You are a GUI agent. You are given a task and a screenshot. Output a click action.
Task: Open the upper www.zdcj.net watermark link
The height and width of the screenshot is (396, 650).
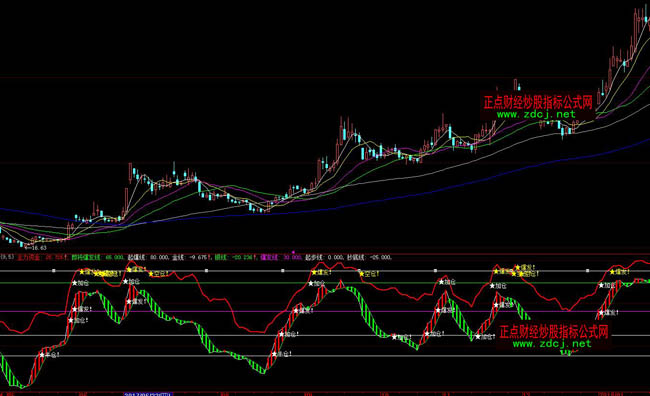(536, 114)
